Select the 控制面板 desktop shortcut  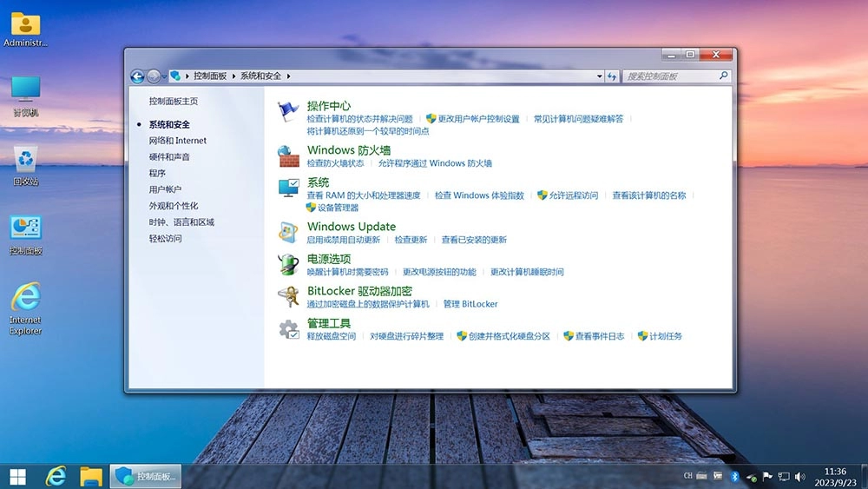[25, 235]
